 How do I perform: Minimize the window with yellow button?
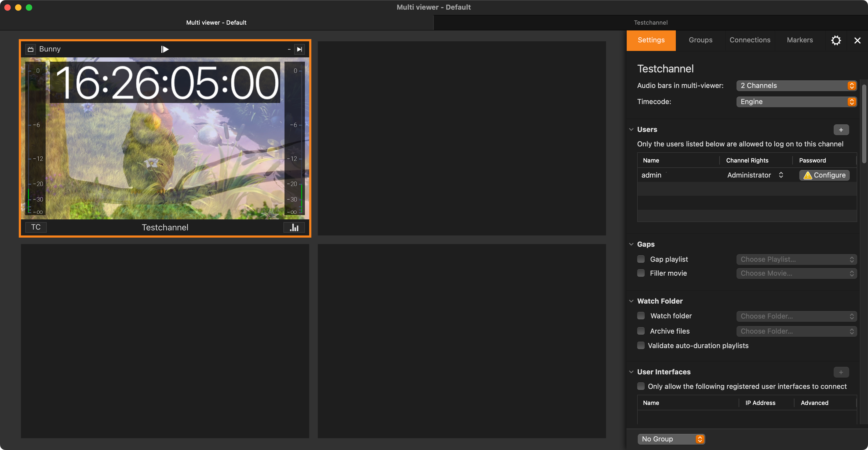pos(18,8)
